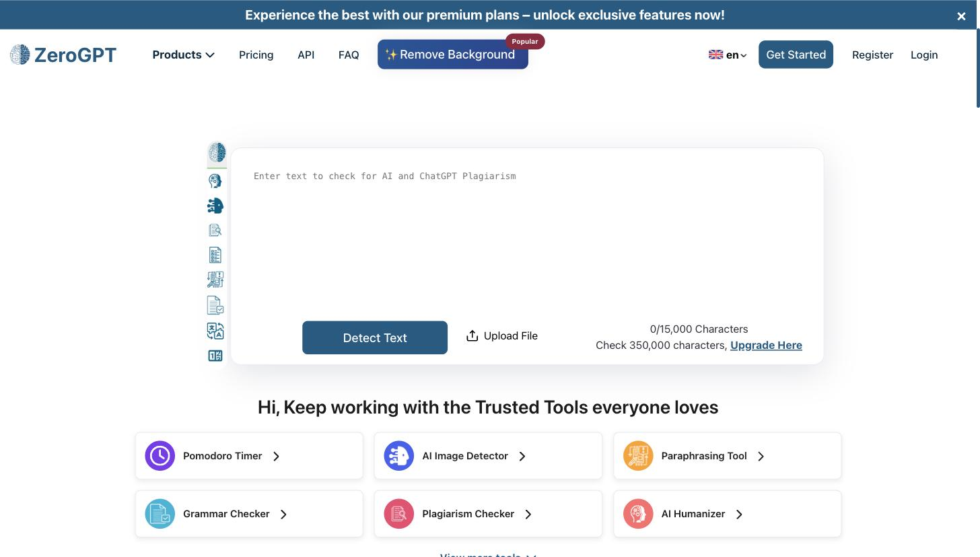The image size is (980, 557).
Task: Click the premium plans banner text
Action: point(485,15)
